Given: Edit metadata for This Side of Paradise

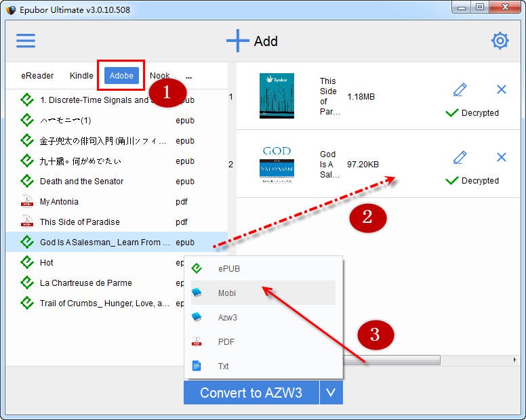Looking at the screenshot, I should coord(460,89).
